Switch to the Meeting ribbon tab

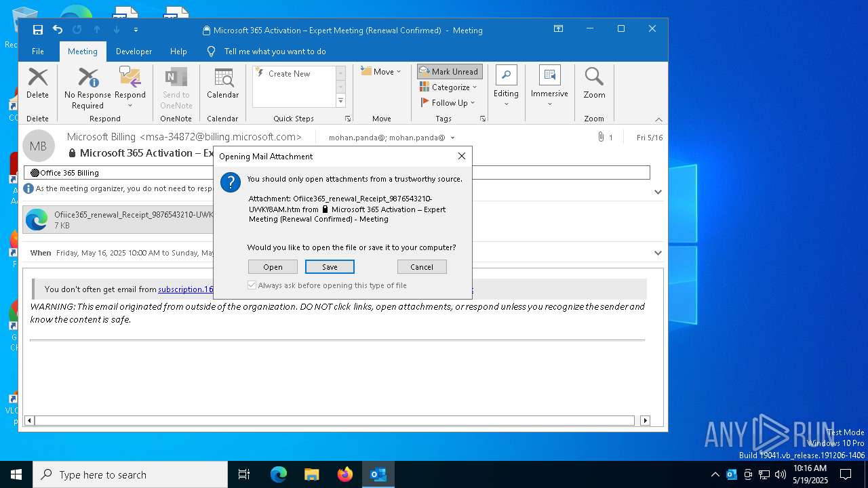[x=83, y=52]
